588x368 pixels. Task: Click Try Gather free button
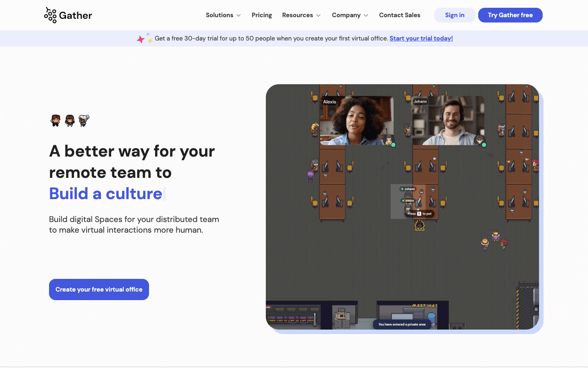(510, 15)
